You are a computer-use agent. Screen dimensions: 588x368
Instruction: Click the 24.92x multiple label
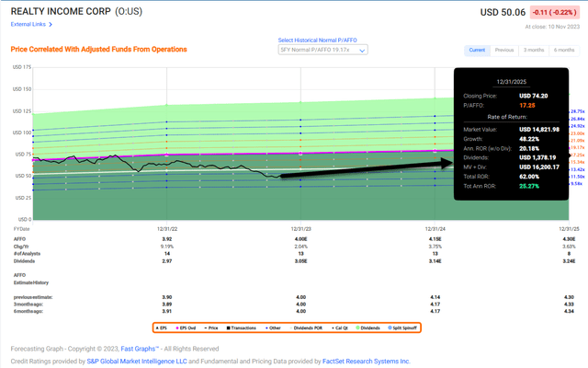pos(578,126)
